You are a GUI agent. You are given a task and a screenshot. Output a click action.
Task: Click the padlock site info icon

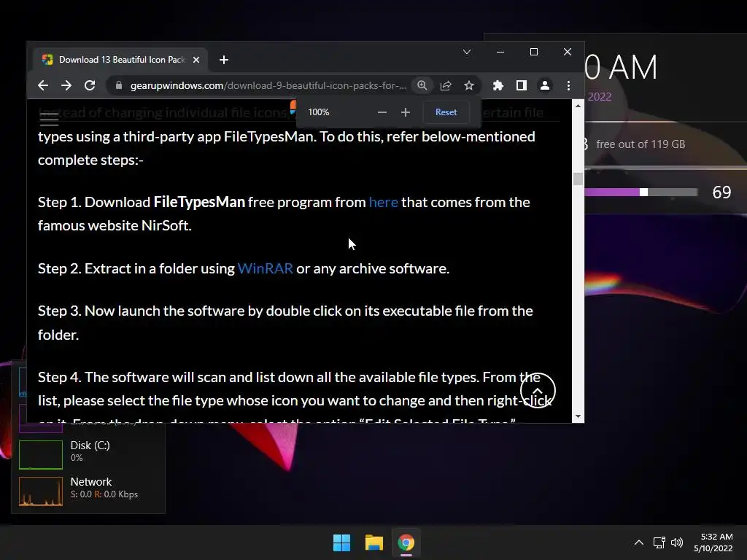[x=119, y=85]
